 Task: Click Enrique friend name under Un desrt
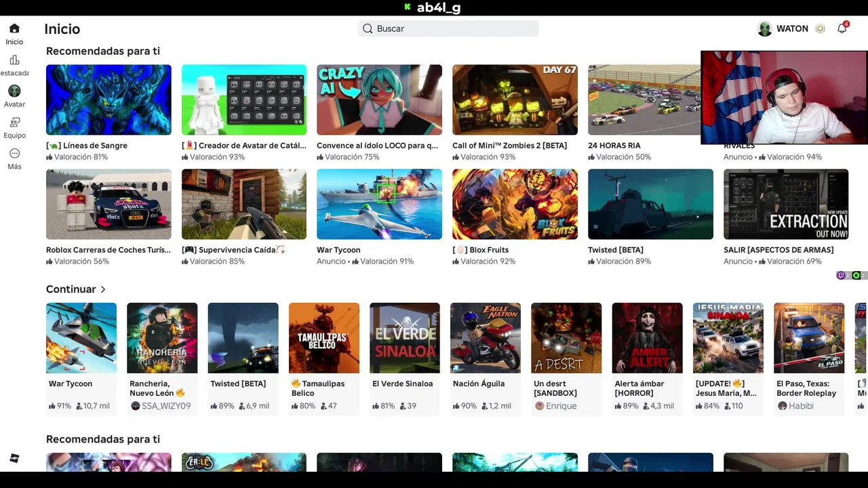click(561, 406)
